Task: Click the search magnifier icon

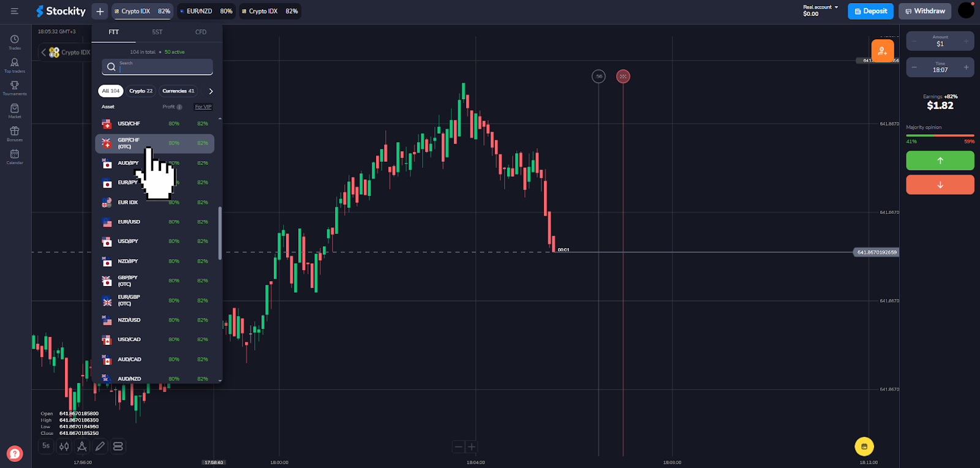Action: pos(111,67)
